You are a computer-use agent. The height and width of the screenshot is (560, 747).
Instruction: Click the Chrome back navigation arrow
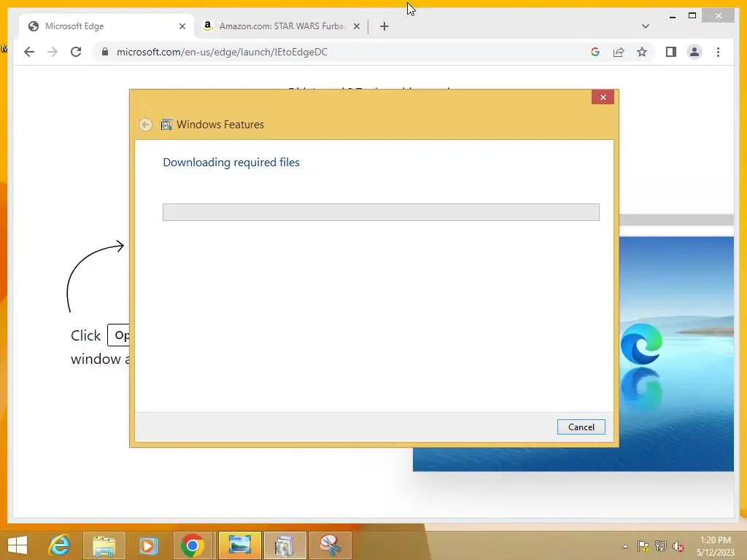(29, 52)
